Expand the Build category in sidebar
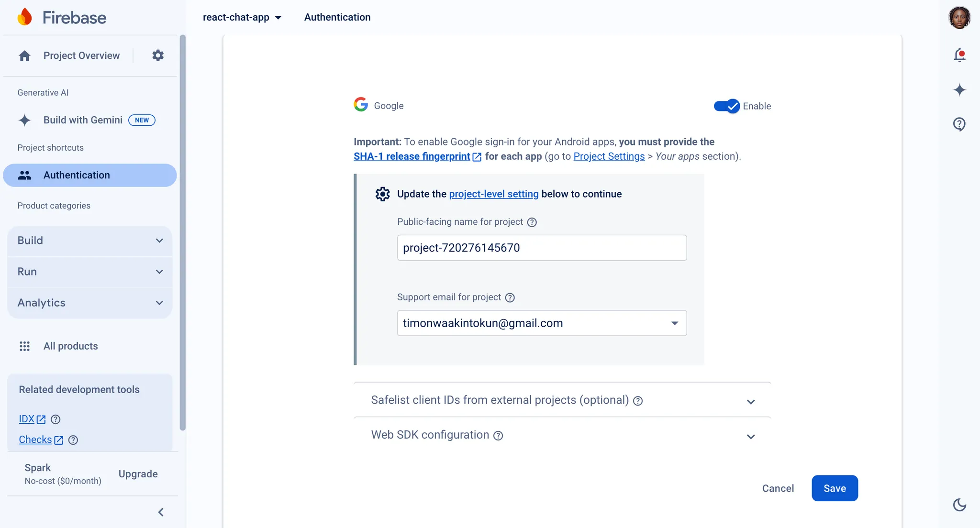This screenshot has width=980, height=528. click(x=90, y=241)
